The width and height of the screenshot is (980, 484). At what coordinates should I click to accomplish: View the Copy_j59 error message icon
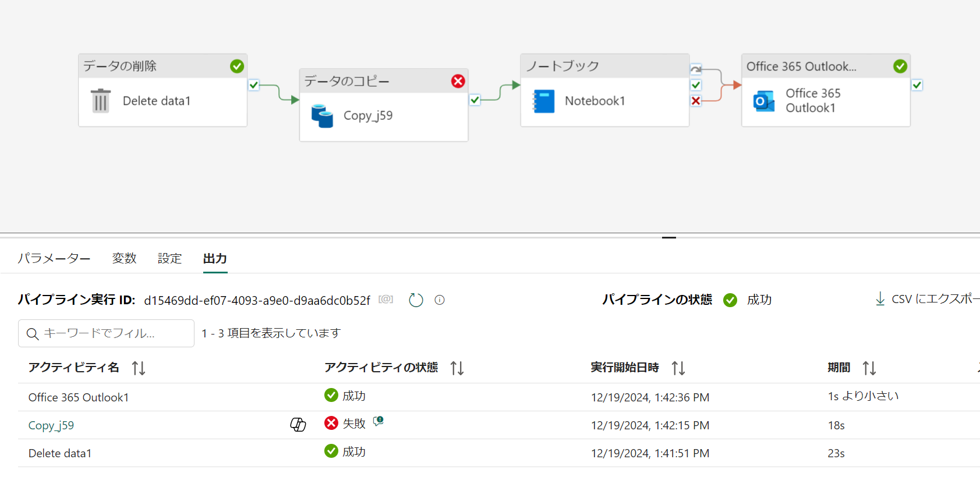[378, 421]
